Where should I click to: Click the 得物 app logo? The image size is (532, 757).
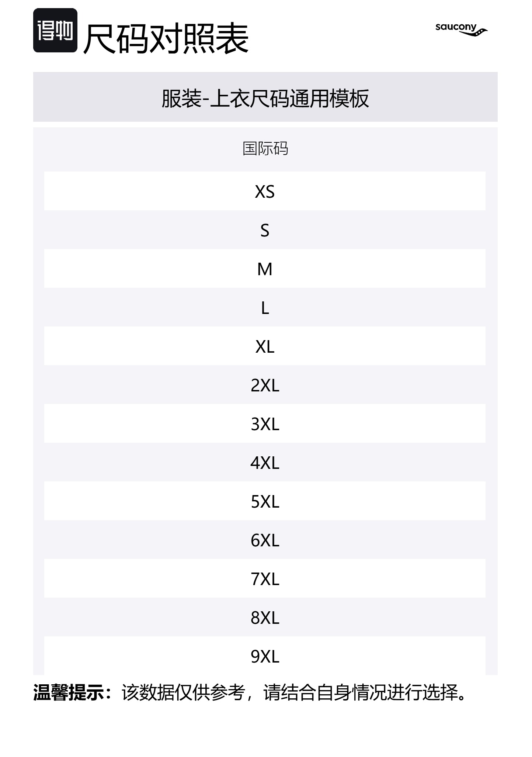click(x=55, y=30)
